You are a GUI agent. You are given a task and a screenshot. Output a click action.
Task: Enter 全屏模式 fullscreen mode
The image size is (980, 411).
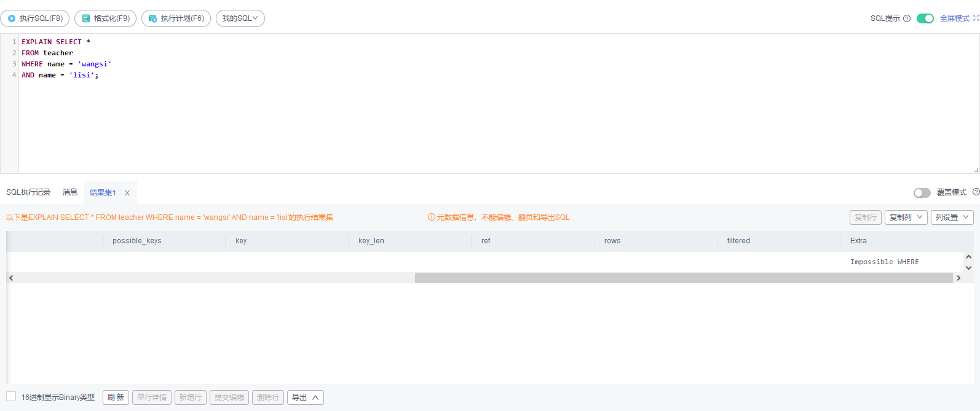pyautogui.click(x=959, y=18)
